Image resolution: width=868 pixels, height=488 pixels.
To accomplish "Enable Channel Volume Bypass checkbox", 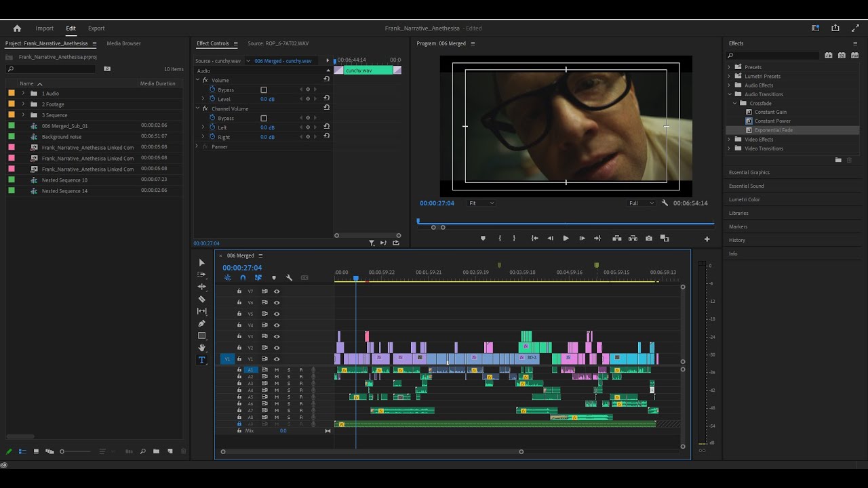I will 264,118.
